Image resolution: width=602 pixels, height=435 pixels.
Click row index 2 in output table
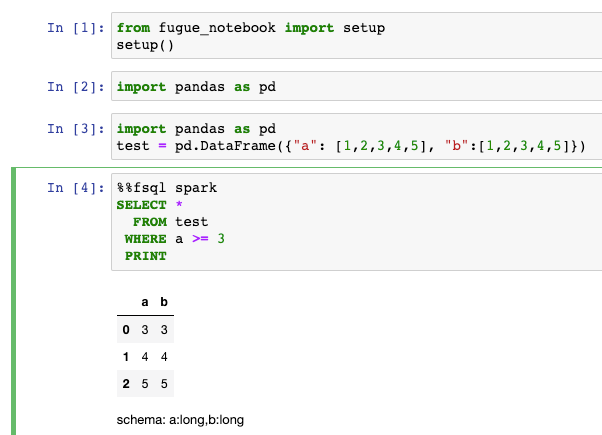click(x=126, y=384)
